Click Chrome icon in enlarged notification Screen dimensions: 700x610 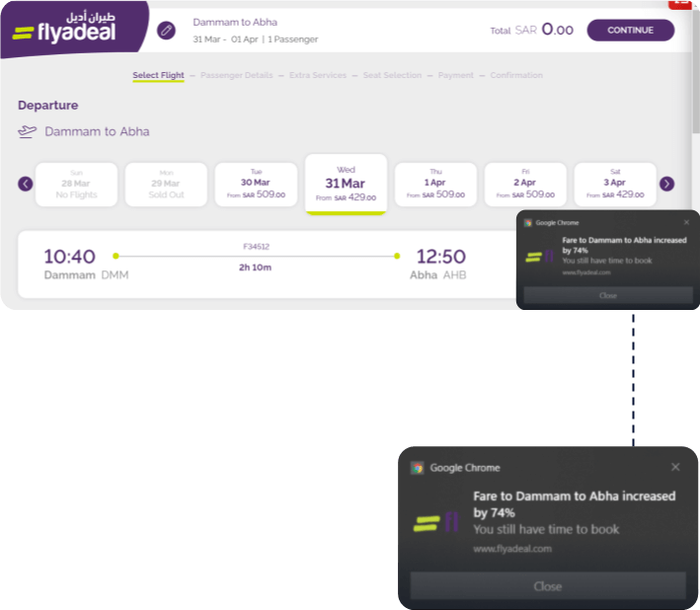(418, 468)
